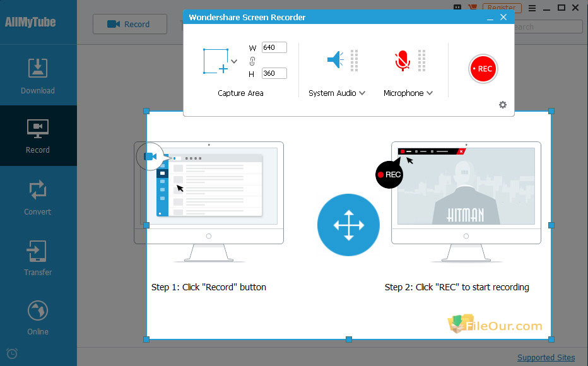Open Screen Recorder settings gear
The height and width of the screenshot is (366, 588).
[503, 105]
